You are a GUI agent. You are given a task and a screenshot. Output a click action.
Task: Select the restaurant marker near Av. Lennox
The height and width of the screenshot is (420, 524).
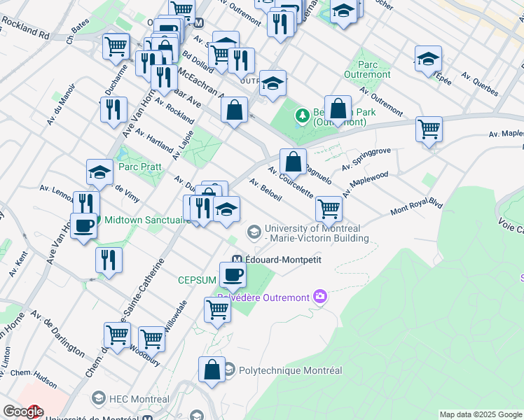pos(86,202)
